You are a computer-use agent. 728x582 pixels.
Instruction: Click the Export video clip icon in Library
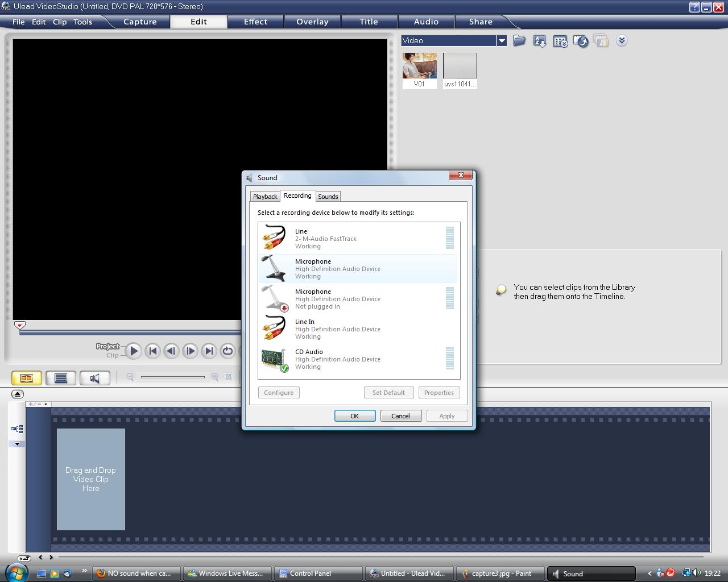pyautogui.click(x=581, y=41)
